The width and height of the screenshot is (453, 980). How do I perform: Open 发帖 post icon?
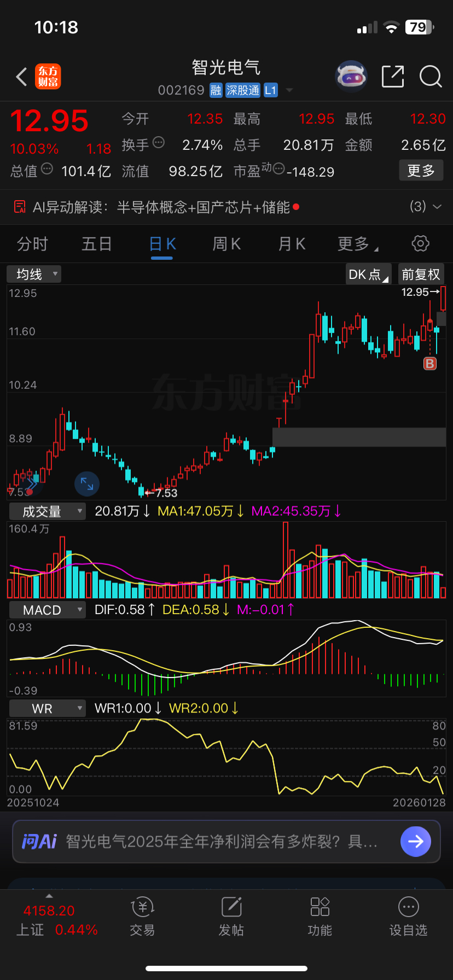(x=231, y=907)
